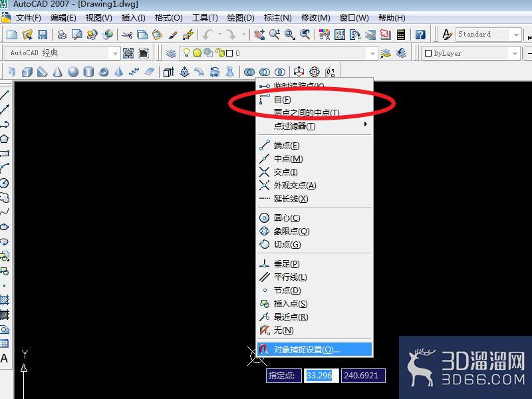Choose 交点(I) intersection snap
Viewport: 532px width, 399px height.
click(315, 172)
